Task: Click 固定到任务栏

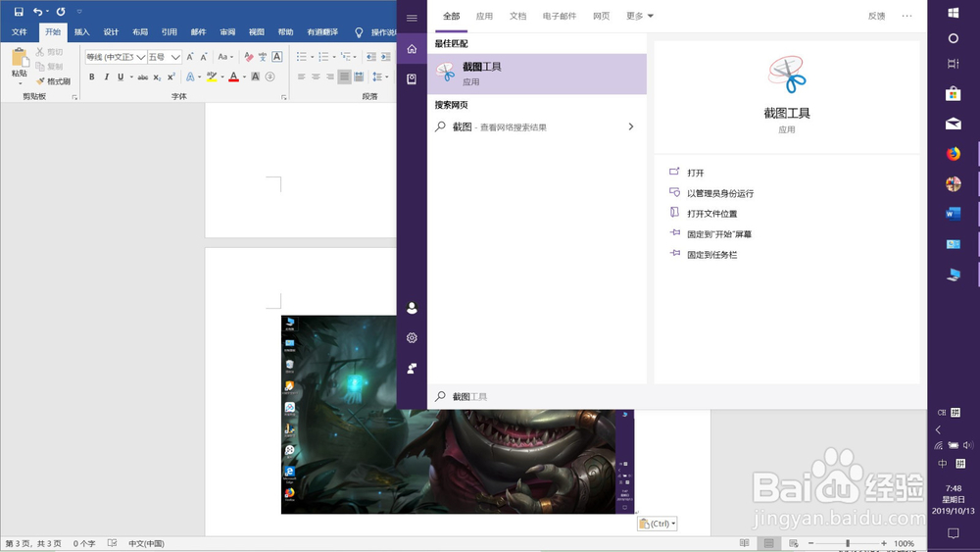Action: click(711, 255)
